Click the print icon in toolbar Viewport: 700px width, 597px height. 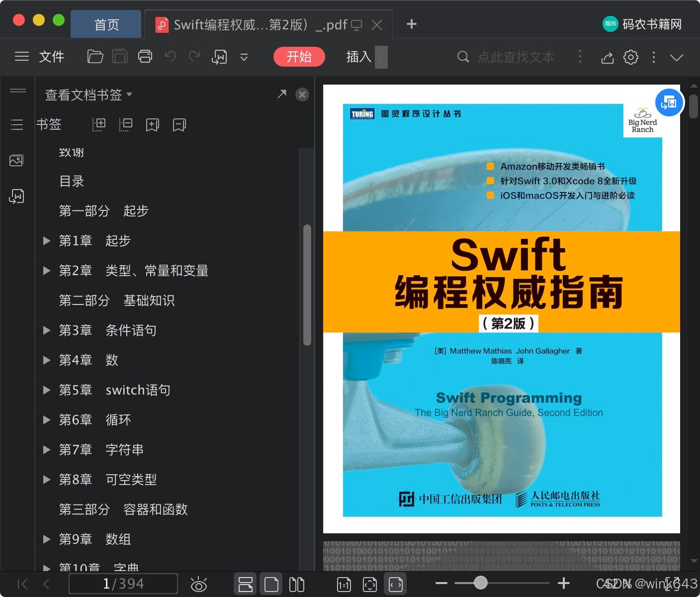(x=145, y=57)
